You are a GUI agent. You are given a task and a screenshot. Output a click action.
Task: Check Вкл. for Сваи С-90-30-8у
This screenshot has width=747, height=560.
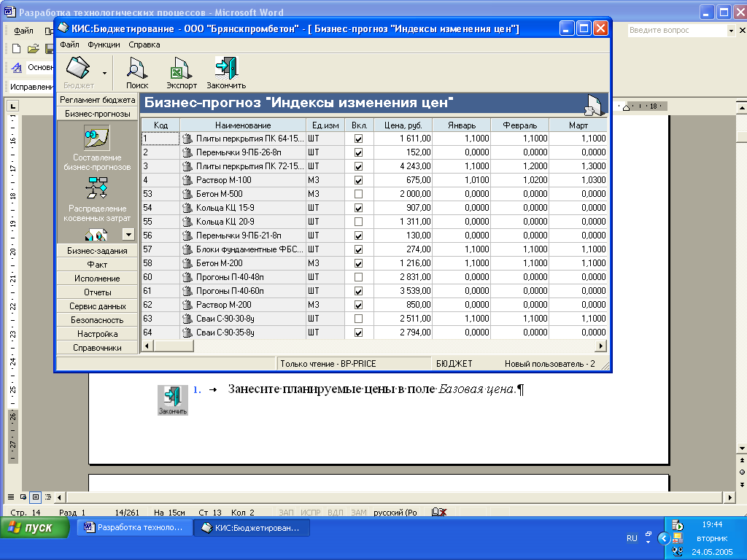coord(359,319)
